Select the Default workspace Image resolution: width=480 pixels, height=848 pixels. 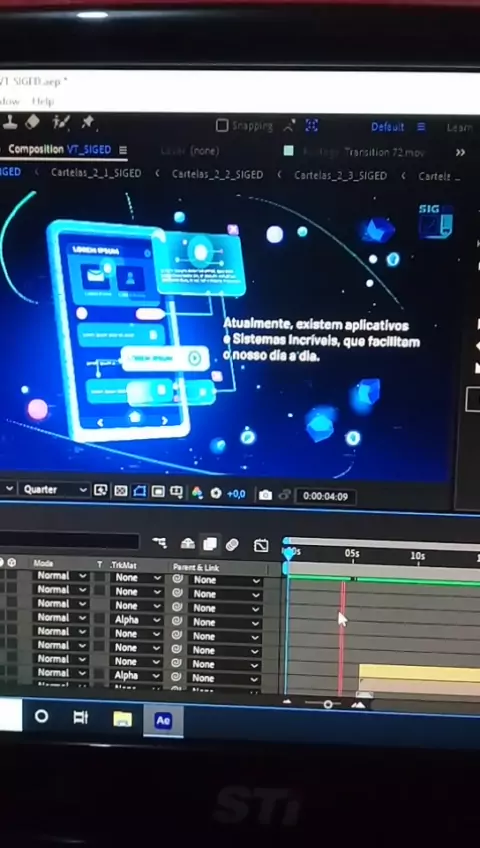[388, 127]
